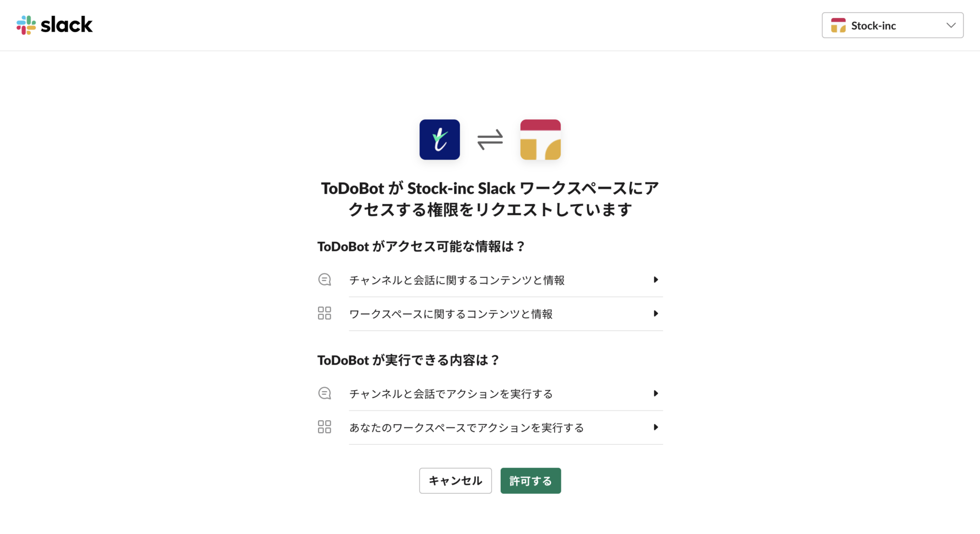Viewport: 980px width, 534px height.
Task: Open the Stock-inc workspace selector dropdown
Action: pyautogui.click(x=892, y=25)
